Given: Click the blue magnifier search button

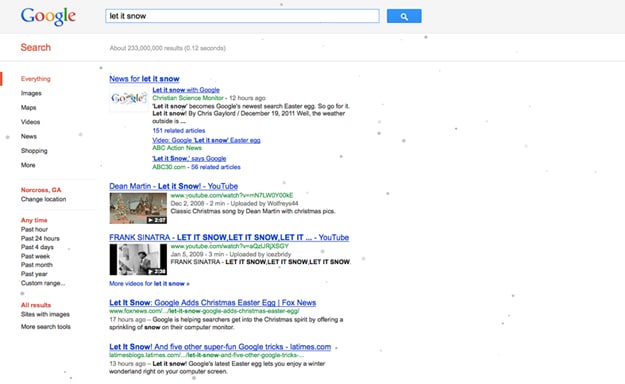Looking at the screenshot, I should click(404, 16).
